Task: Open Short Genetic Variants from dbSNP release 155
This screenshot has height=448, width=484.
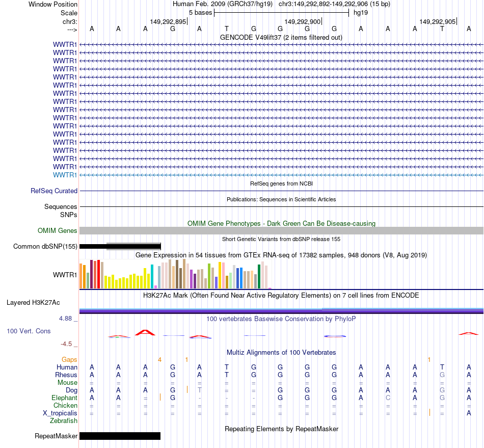Action: tap(281, 239)
